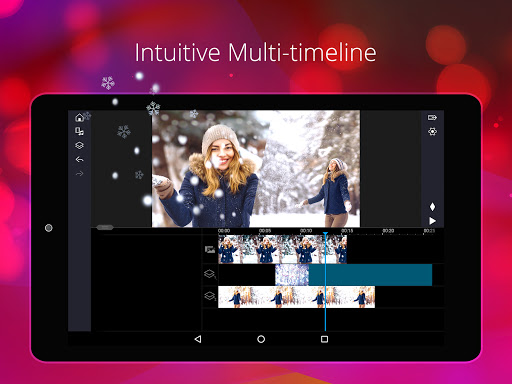Tap Android home circle button

pos(261,339)
